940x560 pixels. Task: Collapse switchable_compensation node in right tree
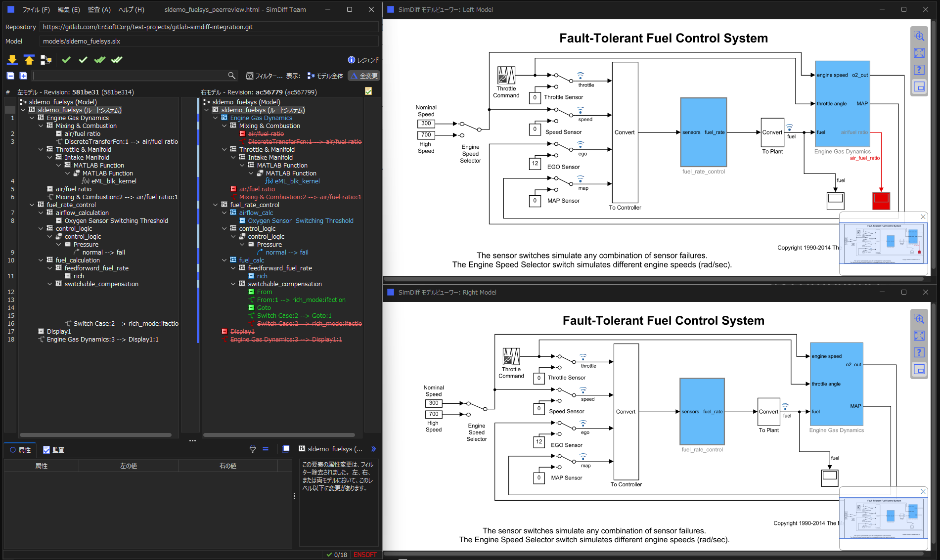pyautogui.click(x=233, y=284)
